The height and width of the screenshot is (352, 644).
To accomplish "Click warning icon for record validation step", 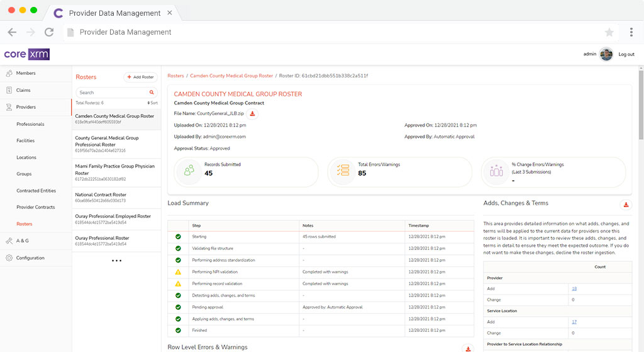I will pos(178,284).
